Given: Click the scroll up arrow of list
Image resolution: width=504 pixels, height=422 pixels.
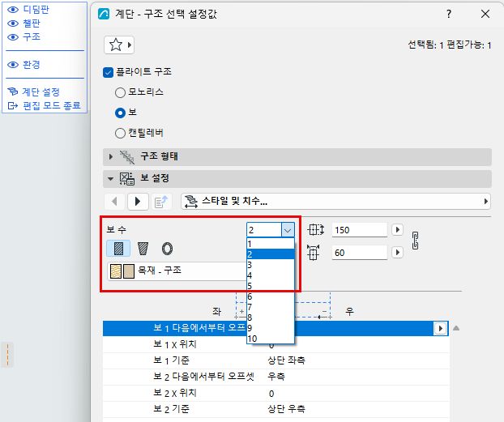Looking at the screenshot, I should coord(456,328).
